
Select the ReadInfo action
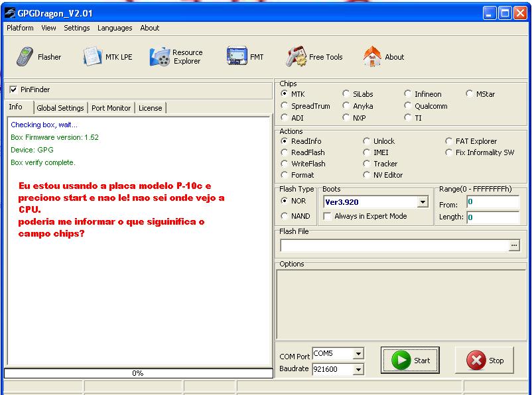point(285,141)
